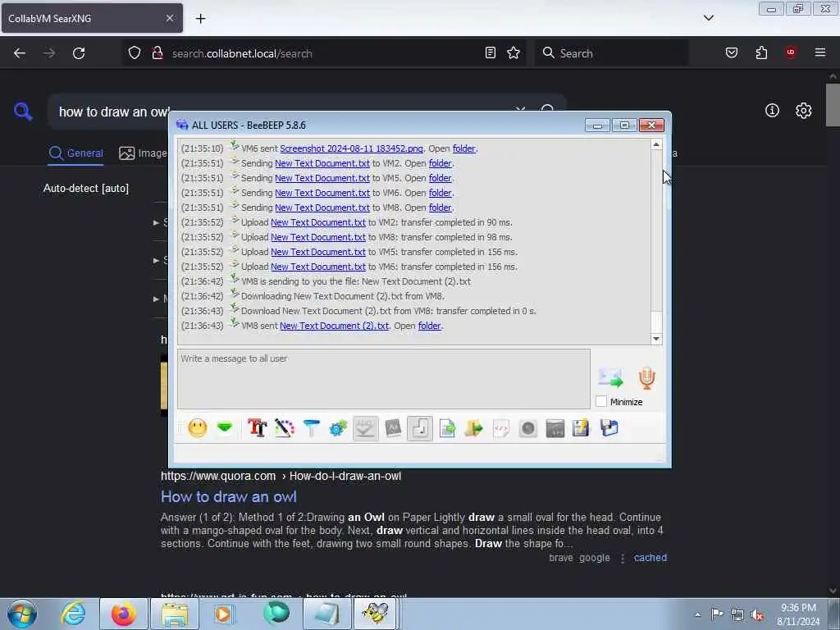Click the send file document icon in toolbar
The width and height of the screenshot is (840, 630).
[x=447, y=428]
